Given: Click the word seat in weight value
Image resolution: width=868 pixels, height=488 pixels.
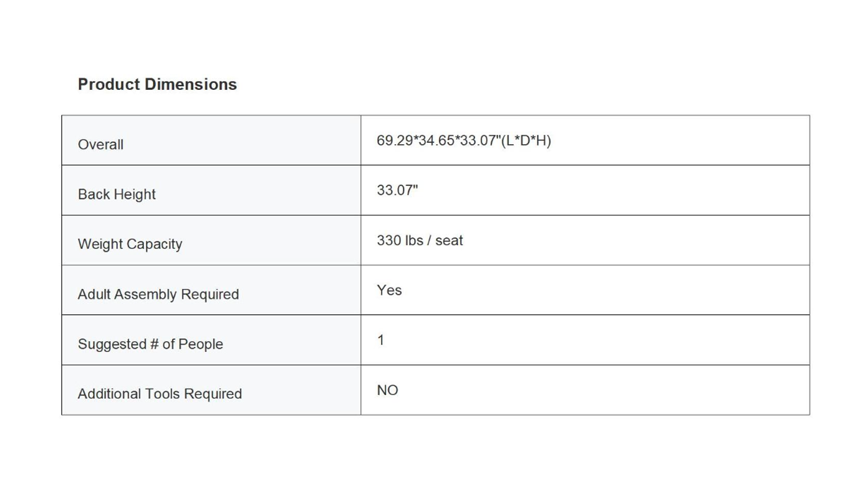Looking at the screenshot, I should click(449, 240).
